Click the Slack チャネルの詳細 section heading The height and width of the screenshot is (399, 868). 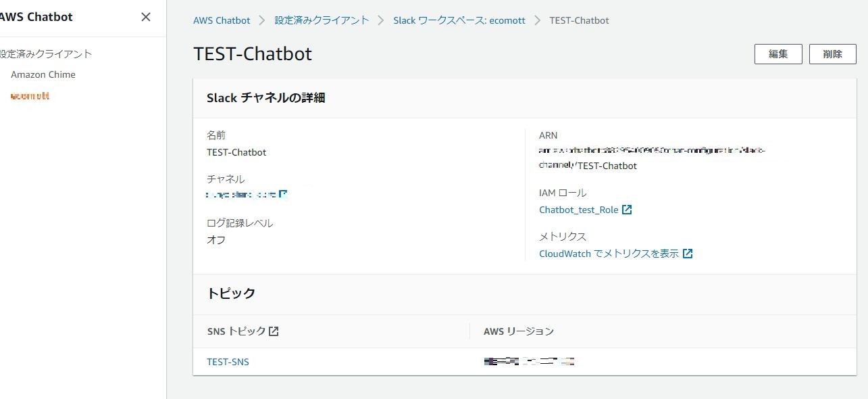tap(266, 98)
